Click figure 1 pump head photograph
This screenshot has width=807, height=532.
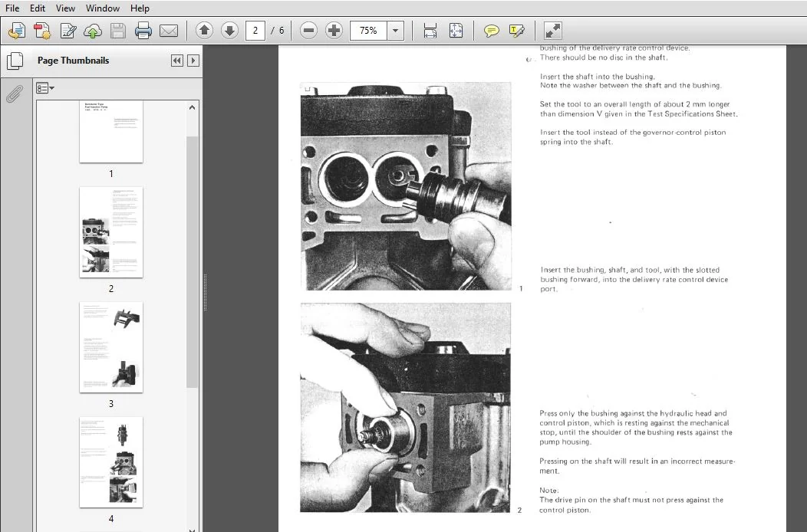406,186
